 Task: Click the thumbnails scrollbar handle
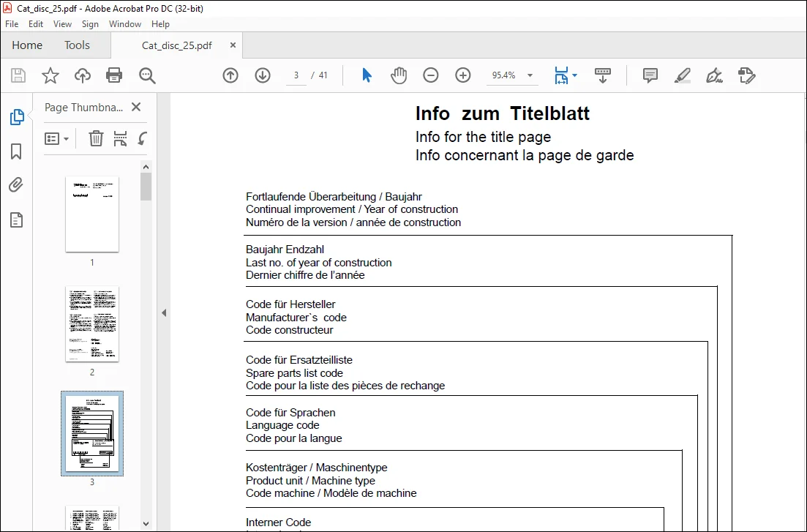[146, 187]
